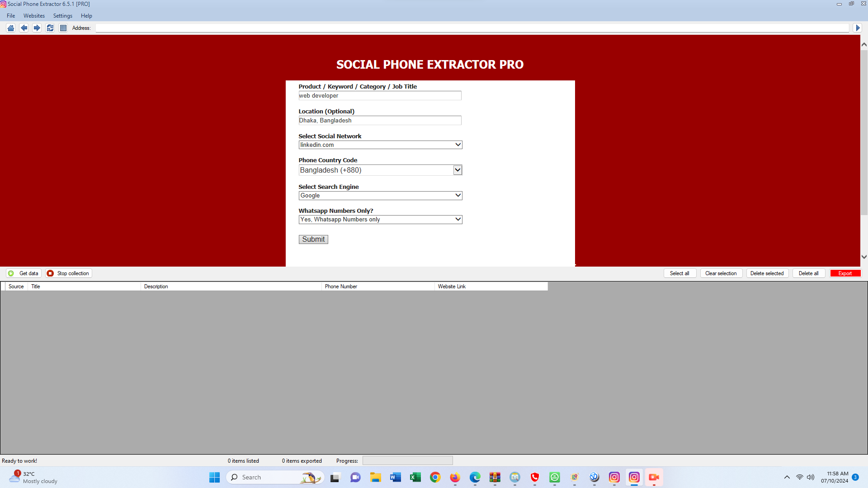Open the Websites menu

34,16
